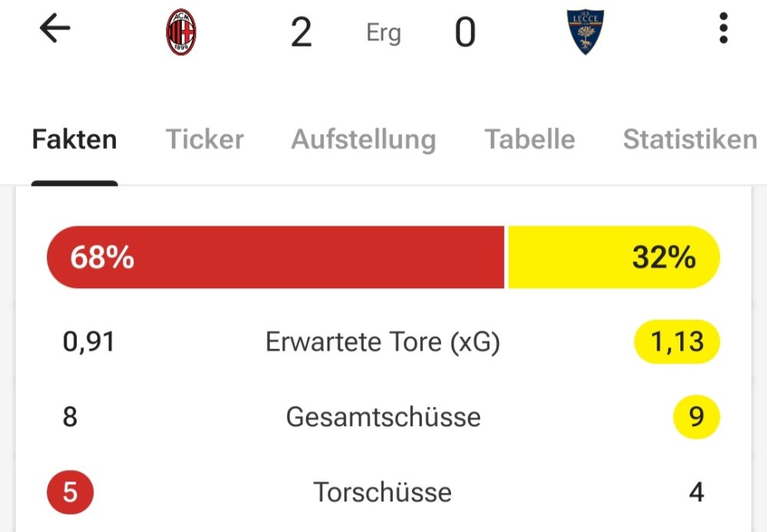Image resolution: width=767 pixels, height=532 pixels.
Task: Tap the highlighted 1,13 xG value
Action: tap(676, 342)
